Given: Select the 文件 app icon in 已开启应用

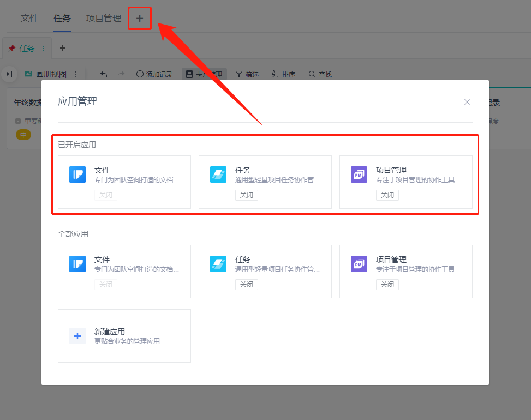Looking at the screenshot, I should (77, 175).
